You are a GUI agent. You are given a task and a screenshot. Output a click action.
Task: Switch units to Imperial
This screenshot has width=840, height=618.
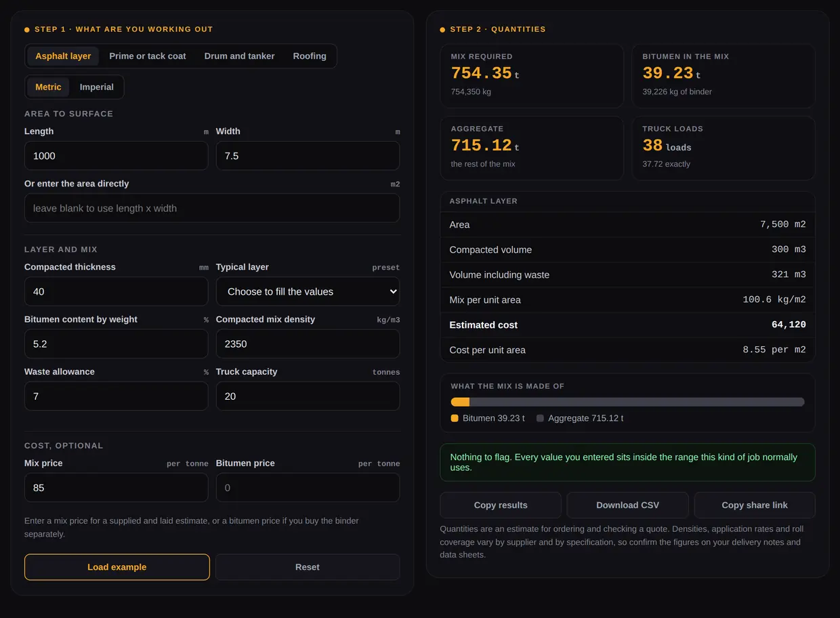pos(97,87)
